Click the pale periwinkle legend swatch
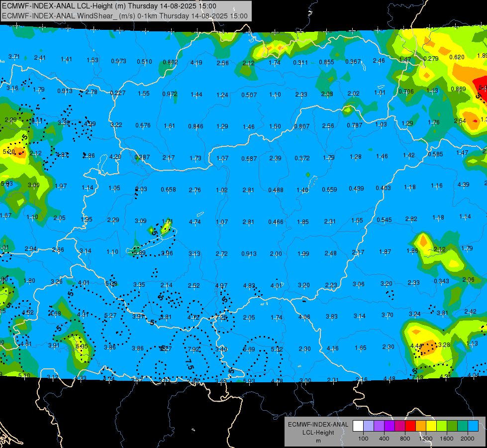Viewport: 487px width, 448px height. pyautogui.click(x=369, y=426)
